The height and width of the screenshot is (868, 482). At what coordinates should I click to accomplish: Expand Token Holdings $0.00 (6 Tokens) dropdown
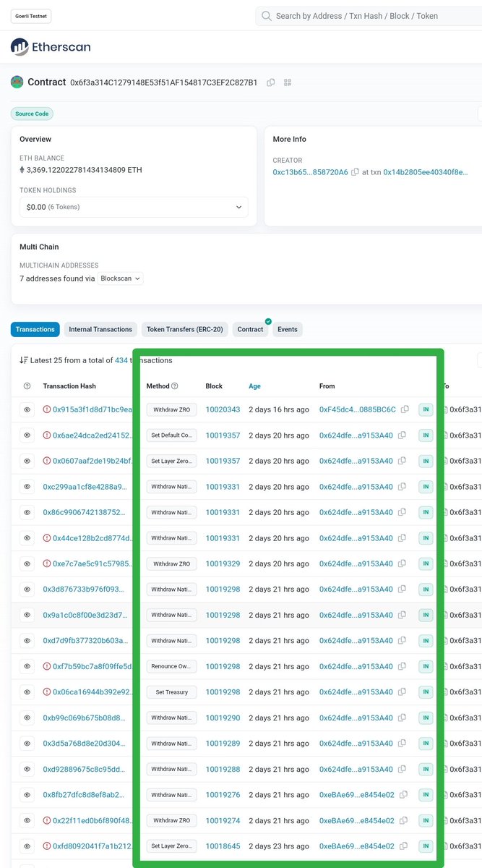click(134, 207)
